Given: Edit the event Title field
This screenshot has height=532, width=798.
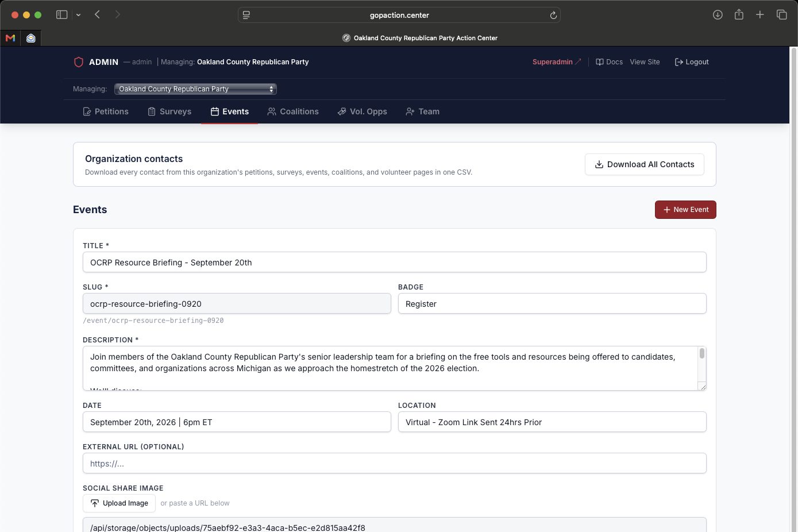Looking at the screenshot, I should pos(395,263).
